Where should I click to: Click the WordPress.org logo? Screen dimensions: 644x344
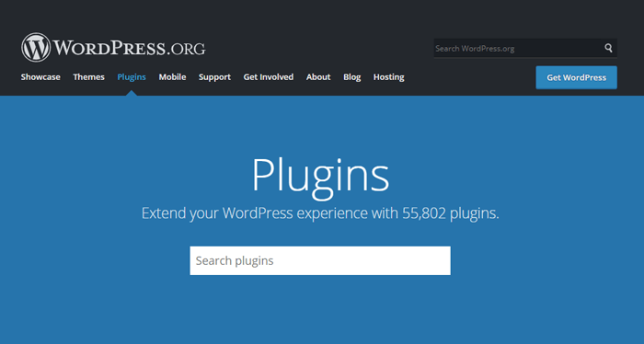(113, 48)
